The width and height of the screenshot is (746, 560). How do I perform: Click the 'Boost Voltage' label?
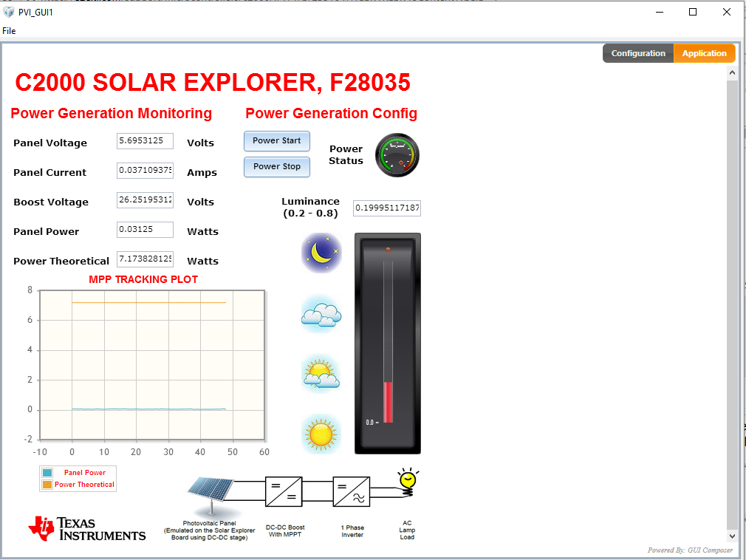pos(51,202)
